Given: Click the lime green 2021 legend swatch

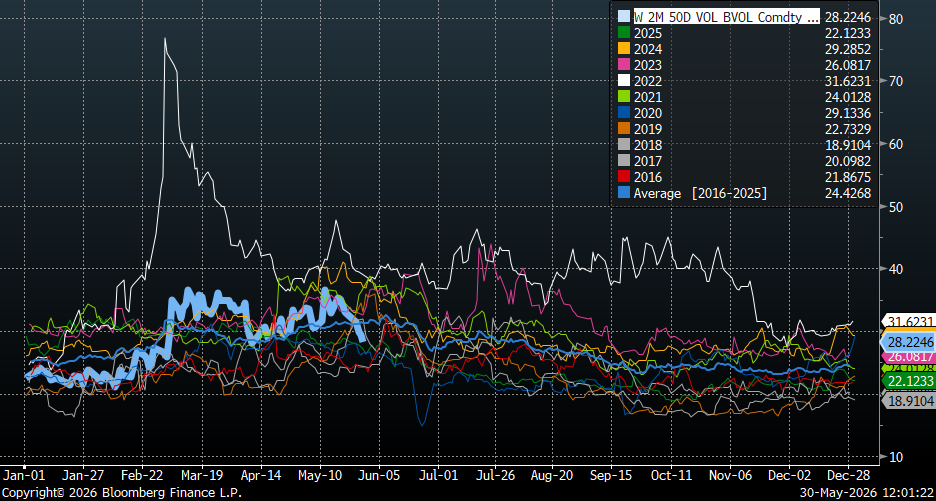Looking at the screenshot, I should point(623,97).
